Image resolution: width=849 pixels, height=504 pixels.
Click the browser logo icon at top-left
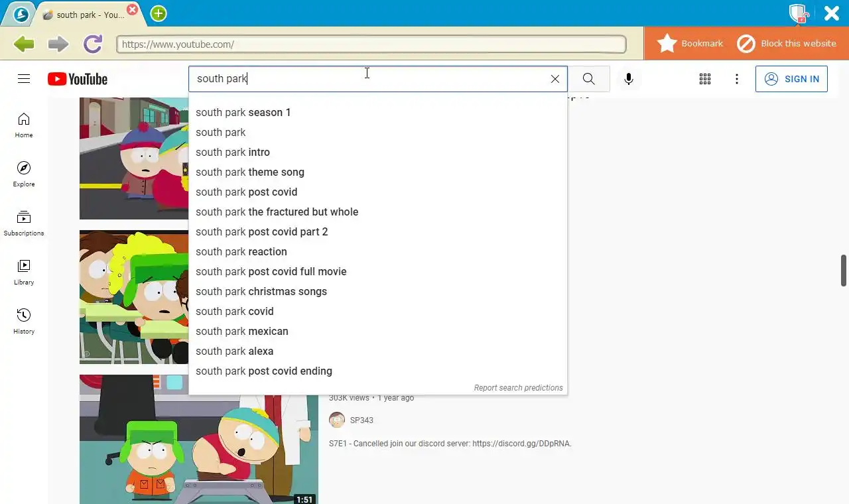tap(21, 14)
